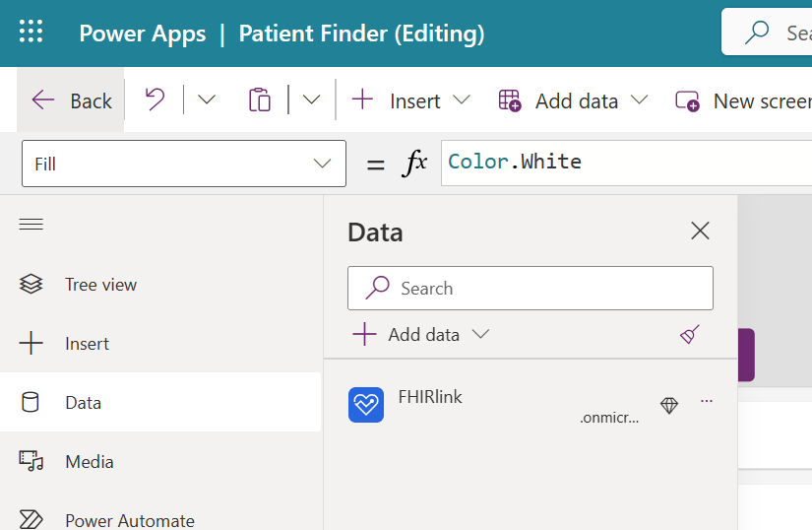Click the broom cleanup icon
Screen dimensions: 812x530
pyautogui.click(x=690, y=335)
